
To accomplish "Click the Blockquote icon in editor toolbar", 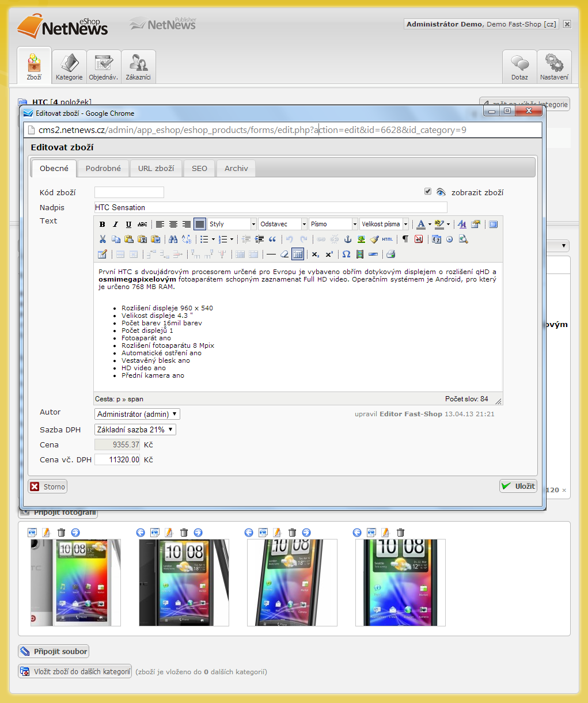I will 272,239.
